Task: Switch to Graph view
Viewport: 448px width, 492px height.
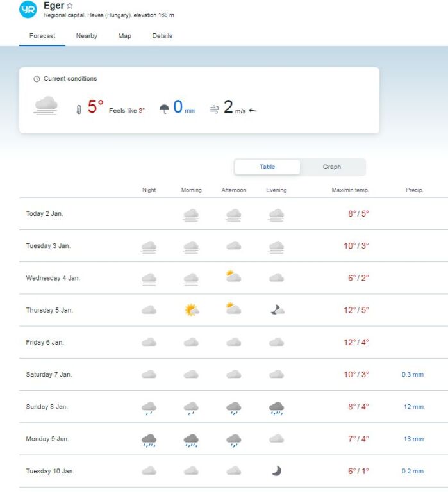Action: (x=331, y=167)
